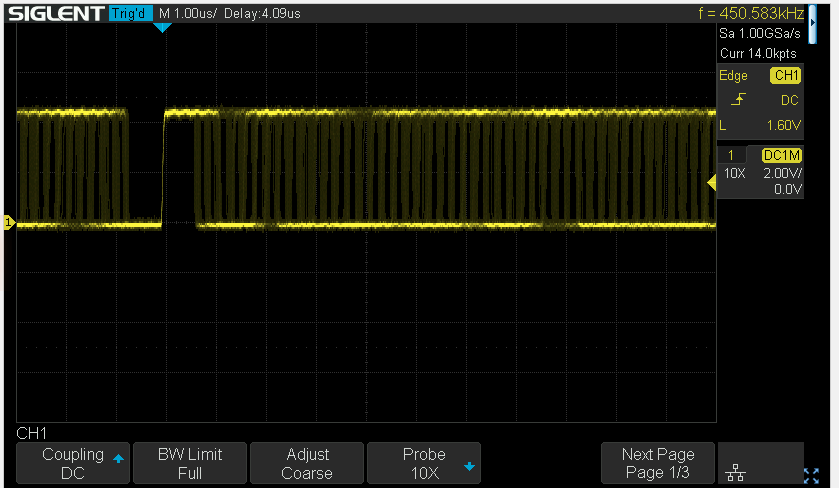Image resolution: width=839 pixels, height=488 pixels.
Task: Toggle BW Limit Full button
Action: coord(190,463)
